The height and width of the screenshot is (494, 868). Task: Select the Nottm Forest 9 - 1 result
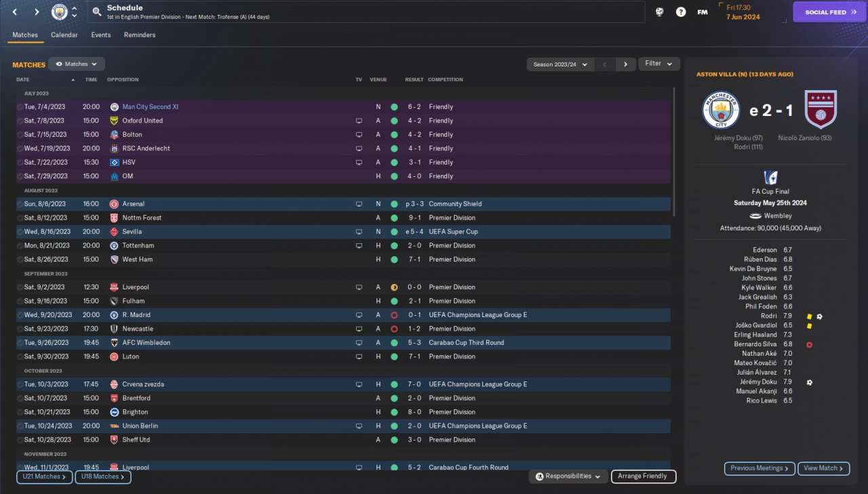point(415,218)
